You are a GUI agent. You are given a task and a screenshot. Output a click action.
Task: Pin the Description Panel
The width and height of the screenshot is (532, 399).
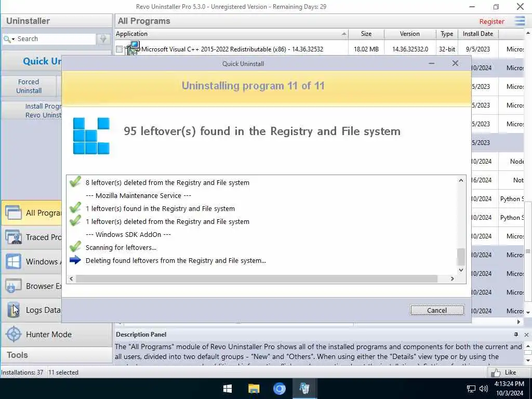[x=516, y=335]
